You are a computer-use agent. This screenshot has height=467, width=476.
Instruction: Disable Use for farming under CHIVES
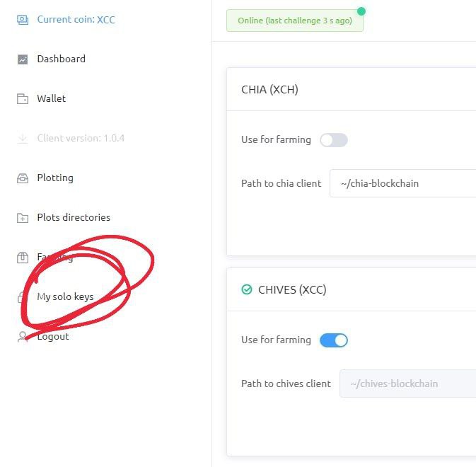pos(334,340)
